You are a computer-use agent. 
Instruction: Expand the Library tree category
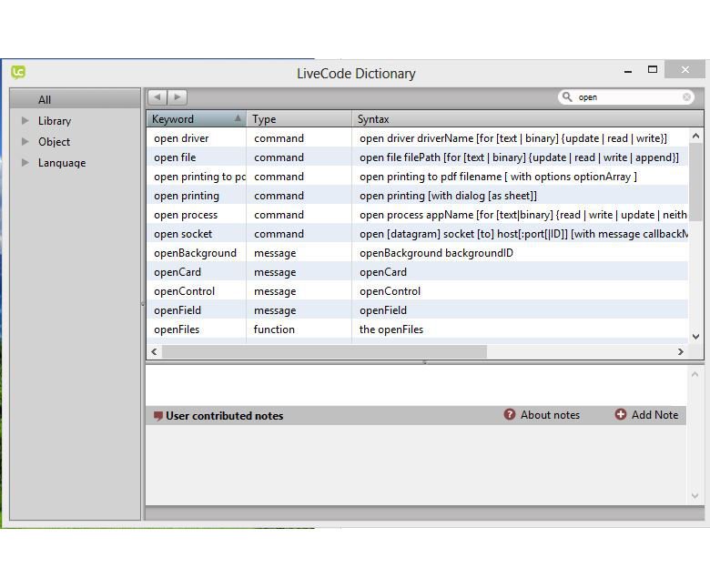point(25,121)
